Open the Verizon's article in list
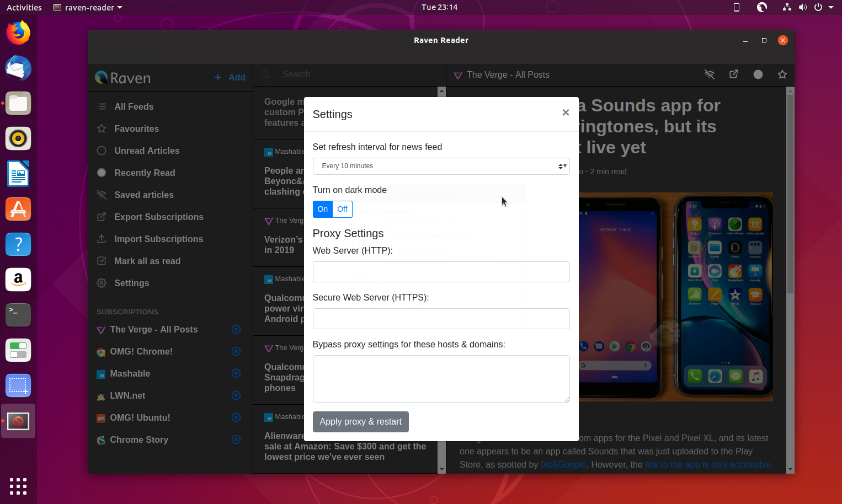The image size is (842, 504). click(x=284, y=245)
